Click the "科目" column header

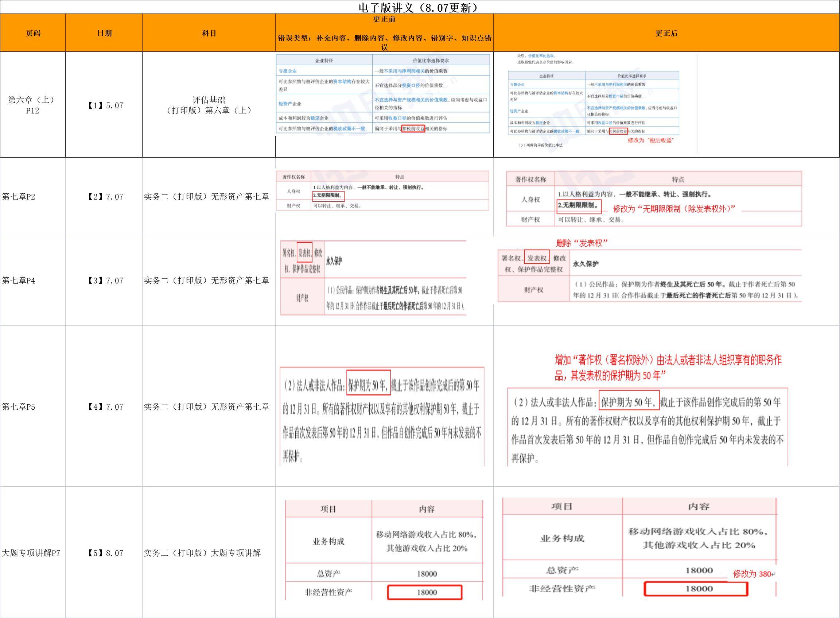point(209,33)
